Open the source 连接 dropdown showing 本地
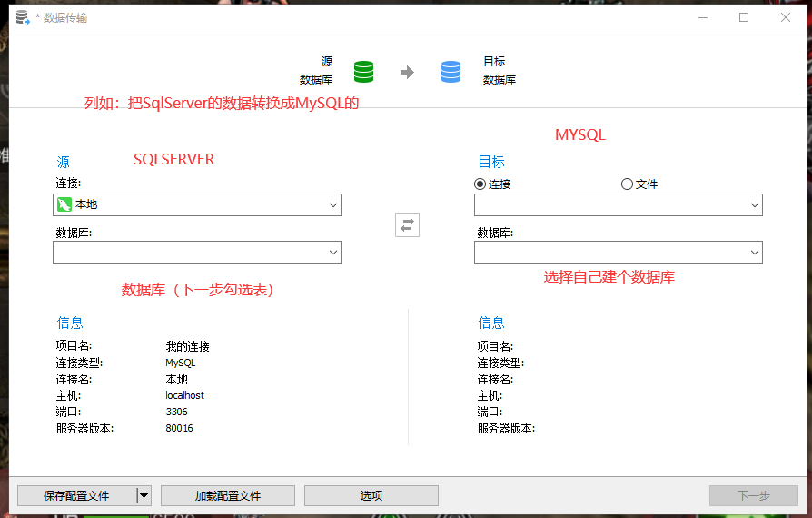This screenshot has height=518, width=812. (x=197, y=205)
